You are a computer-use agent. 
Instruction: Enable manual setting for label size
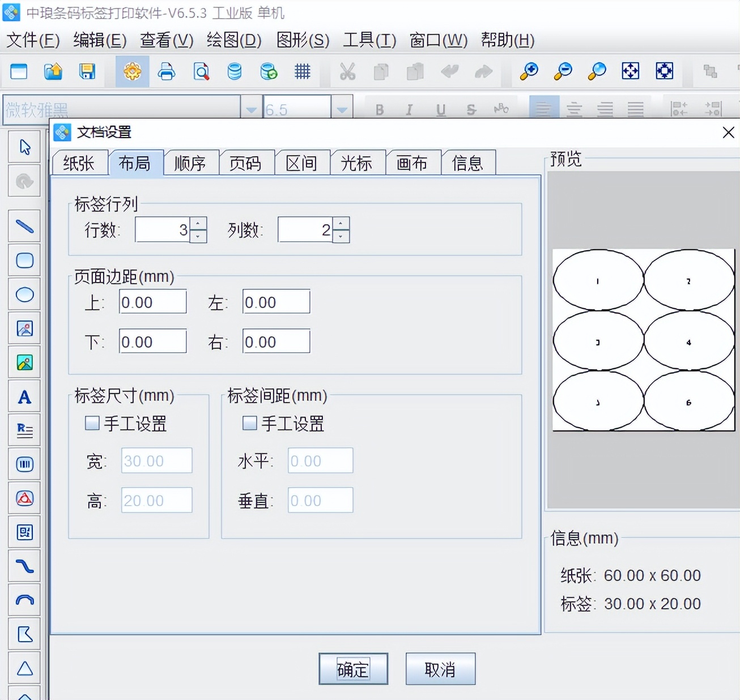tap(92, 423)
